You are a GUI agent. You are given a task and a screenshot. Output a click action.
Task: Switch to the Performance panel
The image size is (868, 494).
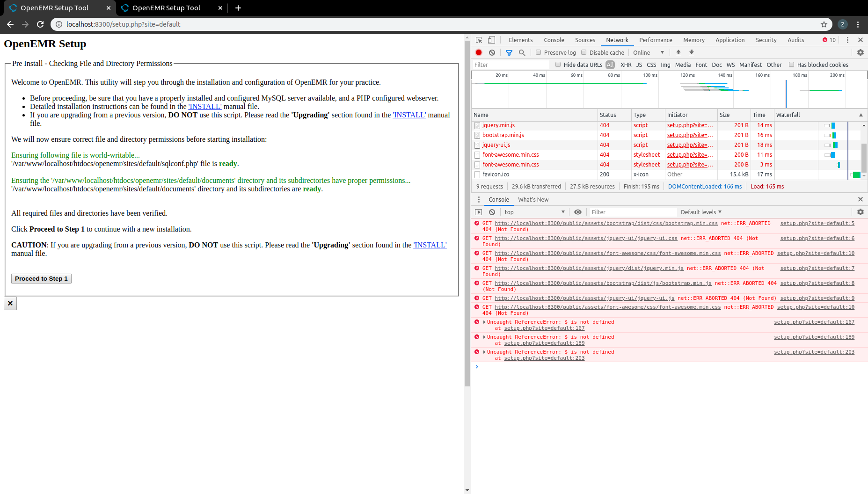(x=656, y=40)
